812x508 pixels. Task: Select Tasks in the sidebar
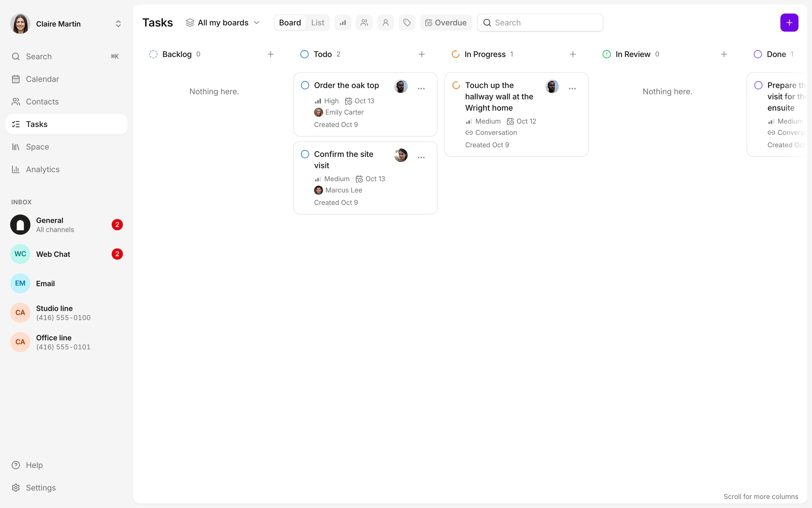67,124
